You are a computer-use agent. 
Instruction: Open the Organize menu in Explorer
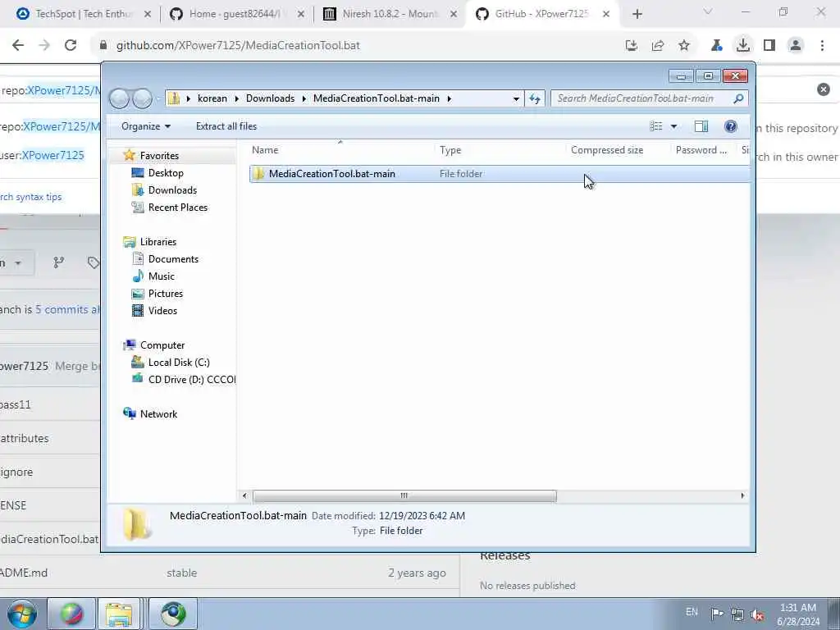click(x=146, y=126)
